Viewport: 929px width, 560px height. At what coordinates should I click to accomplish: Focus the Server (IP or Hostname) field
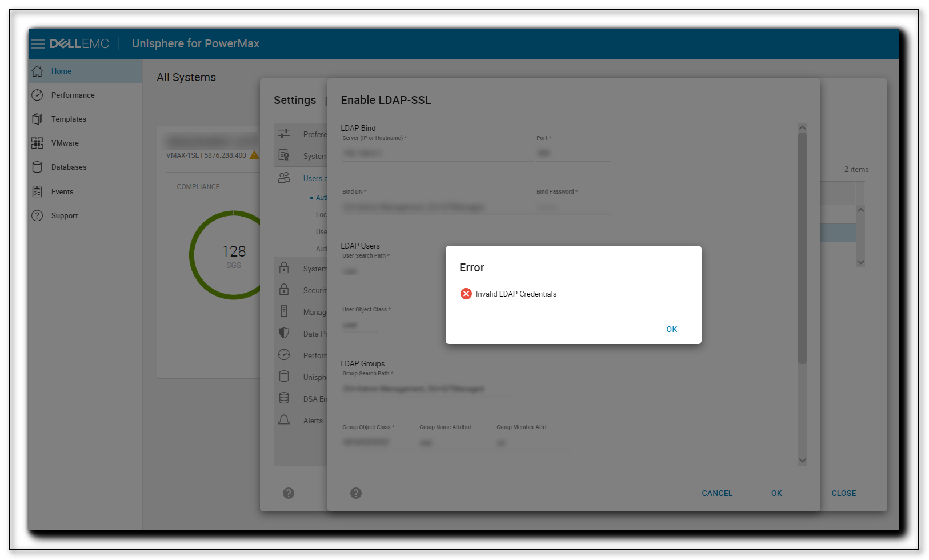tap(437, 153)
